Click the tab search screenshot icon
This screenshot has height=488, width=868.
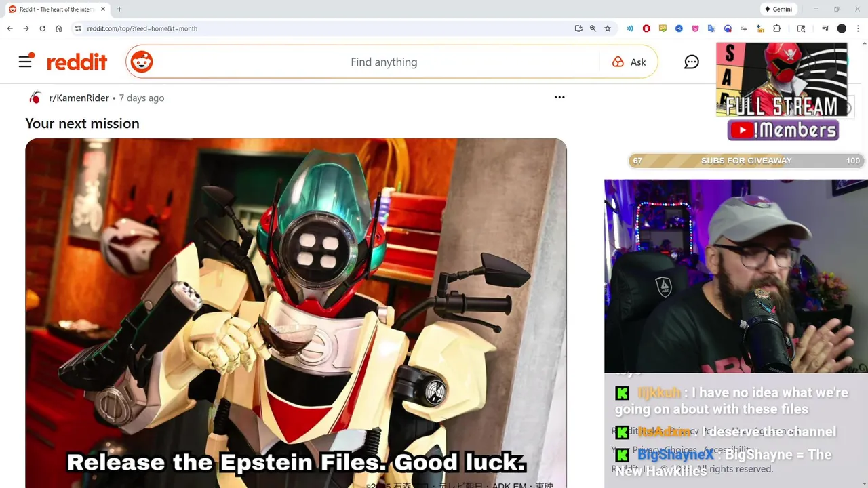tap(801, 28)
